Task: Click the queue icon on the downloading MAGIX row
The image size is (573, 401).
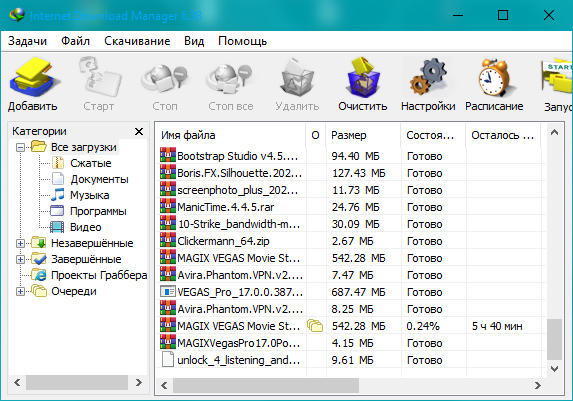Action: point(315,326)
